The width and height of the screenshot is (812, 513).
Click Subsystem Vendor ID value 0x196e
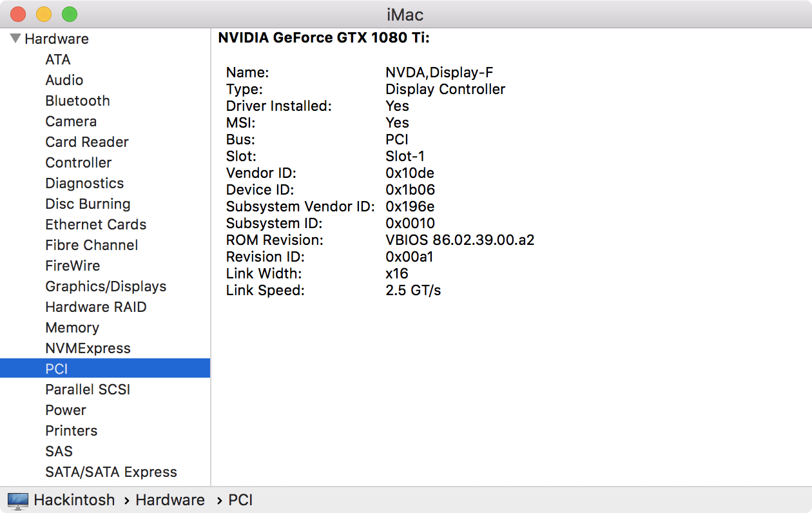click(410, 206)
